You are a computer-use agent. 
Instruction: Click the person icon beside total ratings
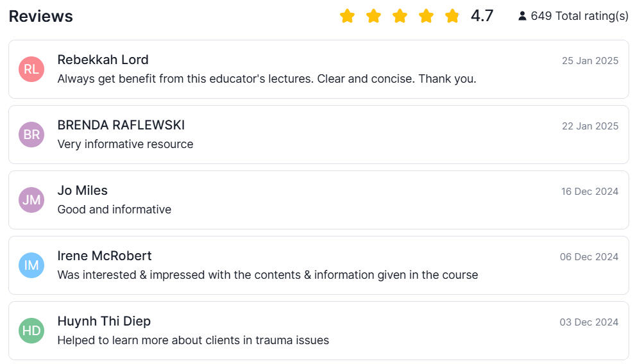(x=522, y=16)
